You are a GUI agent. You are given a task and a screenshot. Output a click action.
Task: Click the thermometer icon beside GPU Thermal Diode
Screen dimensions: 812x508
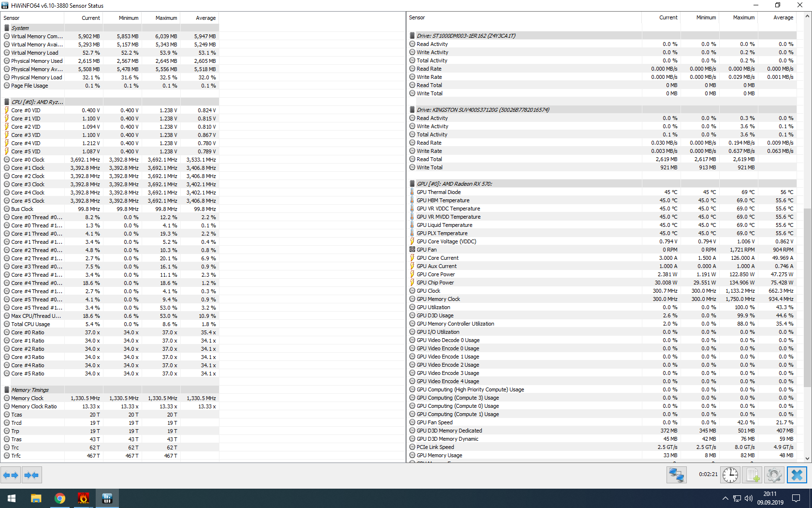tap(412, 192)
